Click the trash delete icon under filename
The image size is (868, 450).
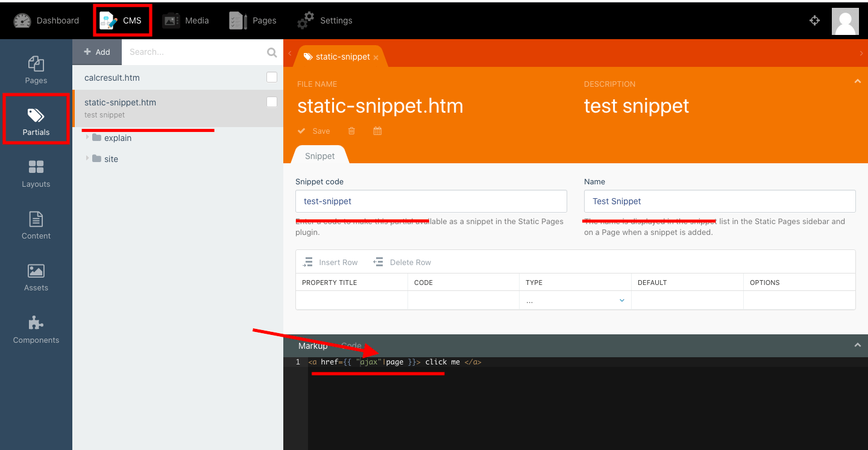click(351, 131)
